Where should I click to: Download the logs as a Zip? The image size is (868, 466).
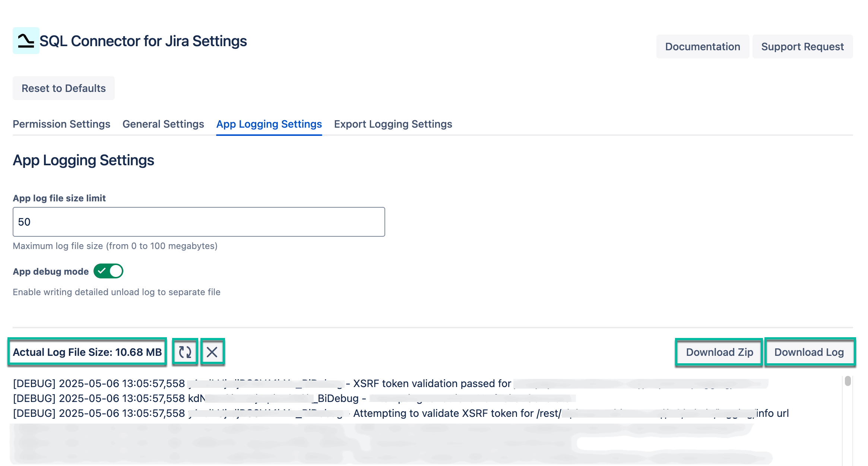pos(719,352)
